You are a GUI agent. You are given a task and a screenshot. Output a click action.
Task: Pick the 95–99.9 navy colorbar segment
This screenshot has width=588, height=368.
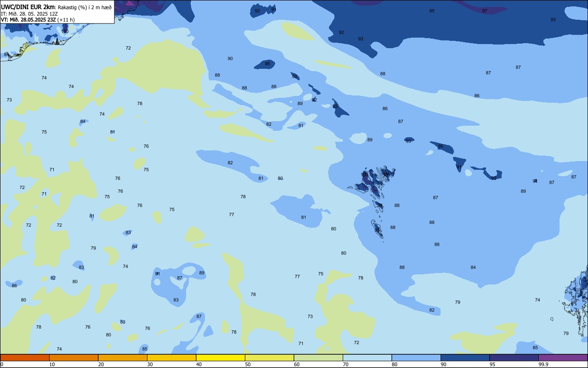pos(514,357)
